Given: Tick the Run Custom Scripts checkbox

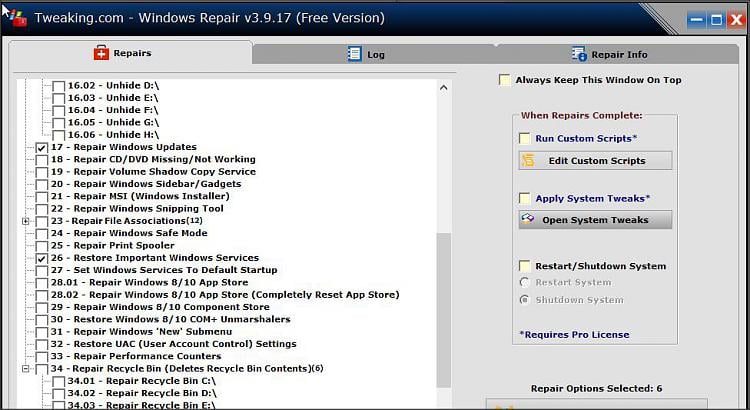Looking at the screenshot, I should [x=525, y=139].
